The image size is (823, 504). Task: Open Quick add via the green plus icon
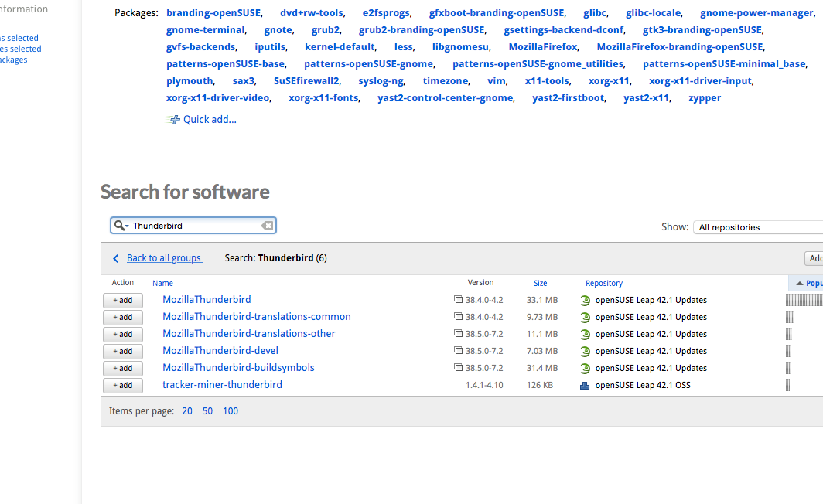pos(174,119)
